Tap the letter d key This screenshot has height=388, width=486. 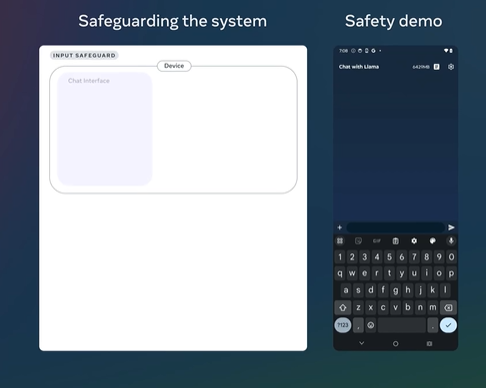point(371,290)
